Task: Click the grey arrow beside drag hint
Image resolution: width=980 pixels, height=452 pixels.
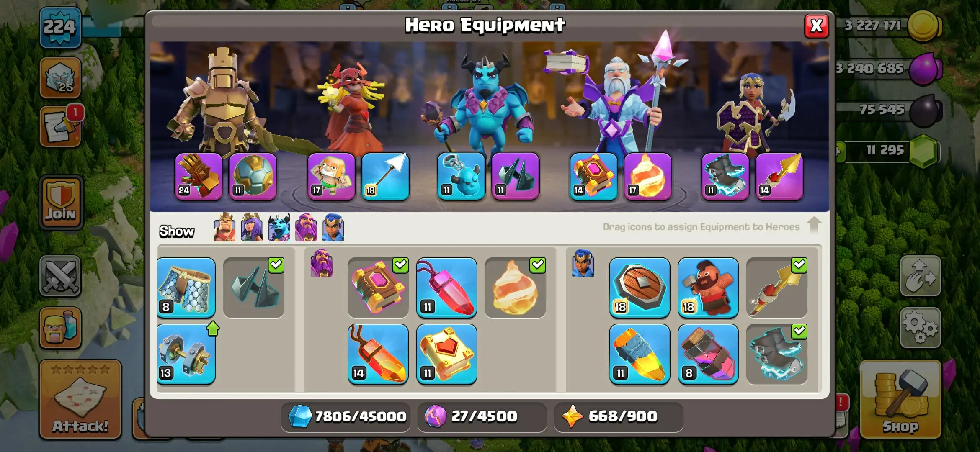Action: click(x=814, y=225)
